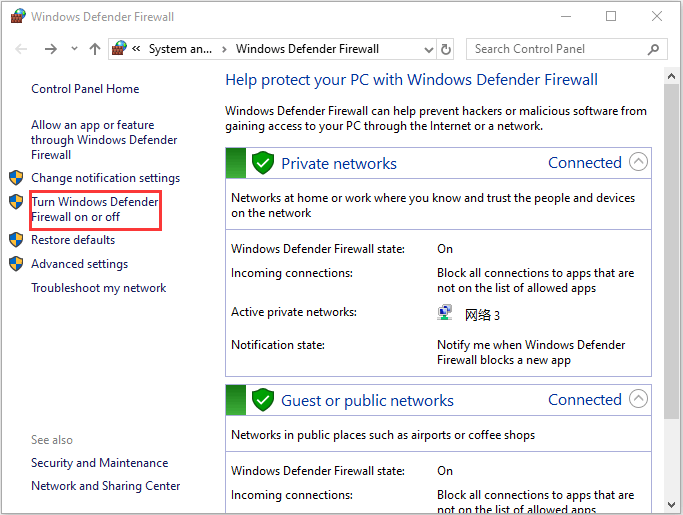Click shield icon beside Restore defaults

click(16, 240)
